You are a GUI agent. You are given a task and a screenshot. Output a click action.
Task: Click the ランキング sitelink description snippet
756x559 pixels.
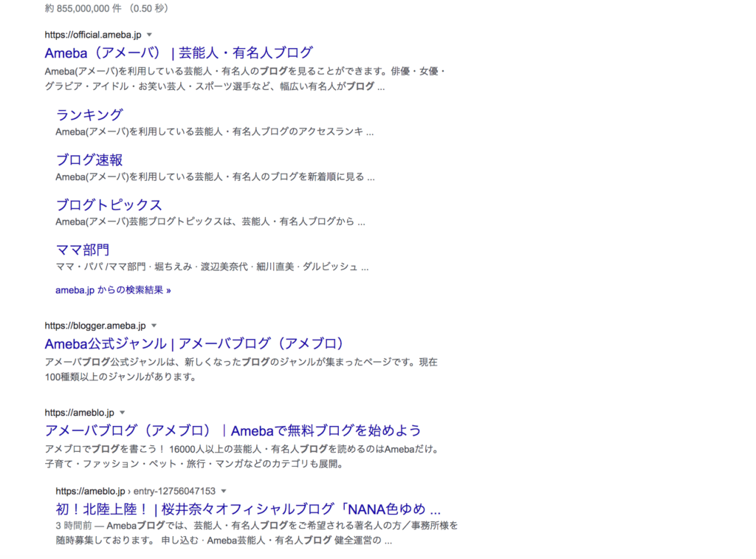pos(215,131)
